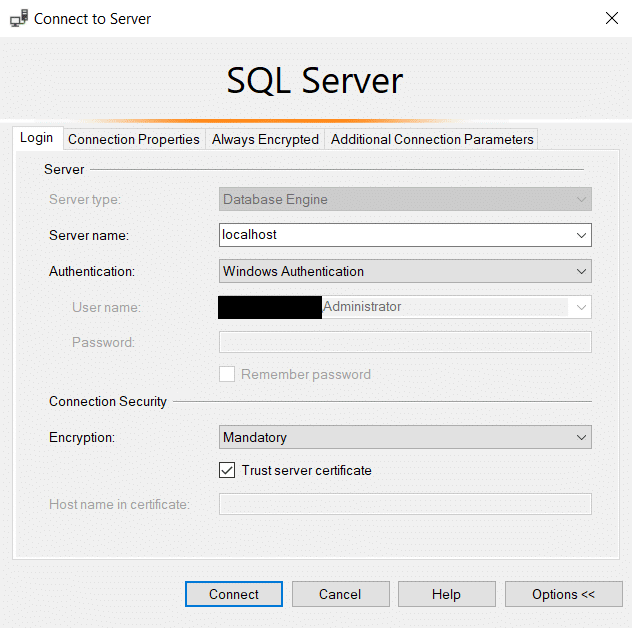
Task: Click the Trust server certificate label text
Action: [x=306, y=470]
